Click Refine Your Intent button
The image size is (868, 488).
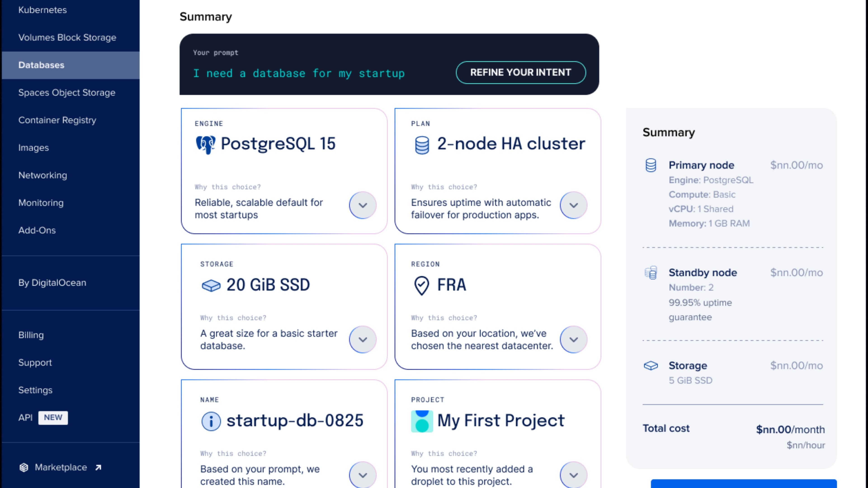pos(521,73)
